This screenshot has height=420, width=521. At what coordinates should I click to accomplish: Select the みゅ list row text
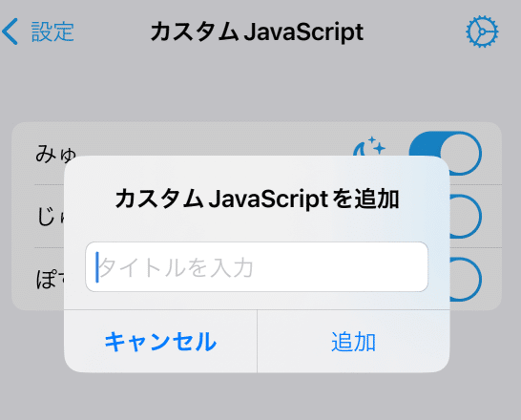point(55,155)
